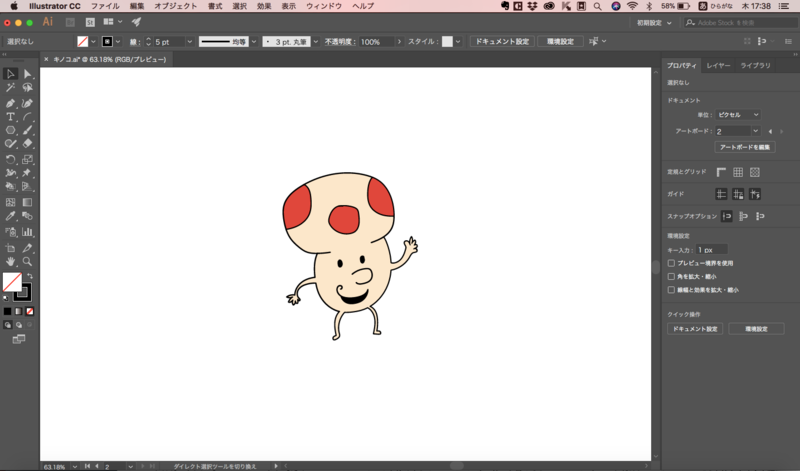Check the 角を拡大・縮小 option
Image resolution: width=800 pixels, height=471 pixels.
[671, 277]
